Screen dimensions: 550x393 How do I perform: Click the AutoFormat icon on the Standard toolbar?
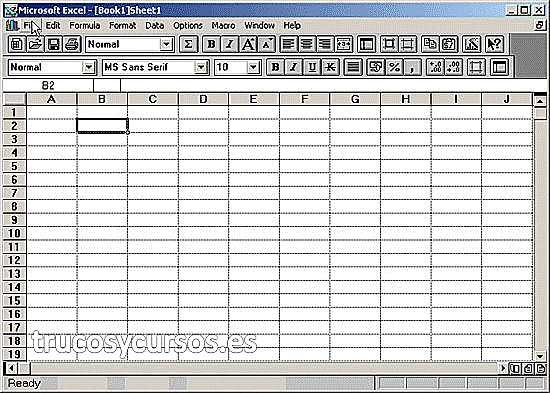click(x=366, y=44)
